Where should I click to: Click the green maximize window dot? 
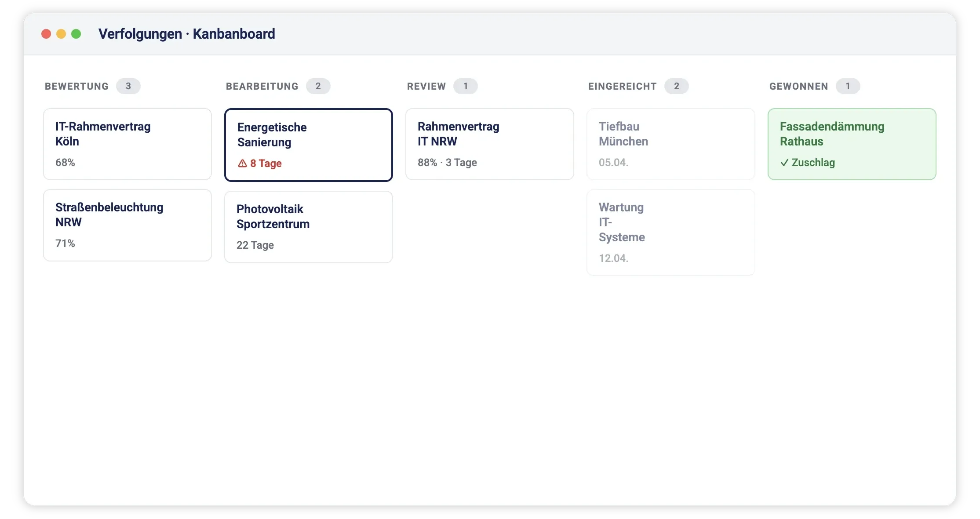click(x=76, y=34)
